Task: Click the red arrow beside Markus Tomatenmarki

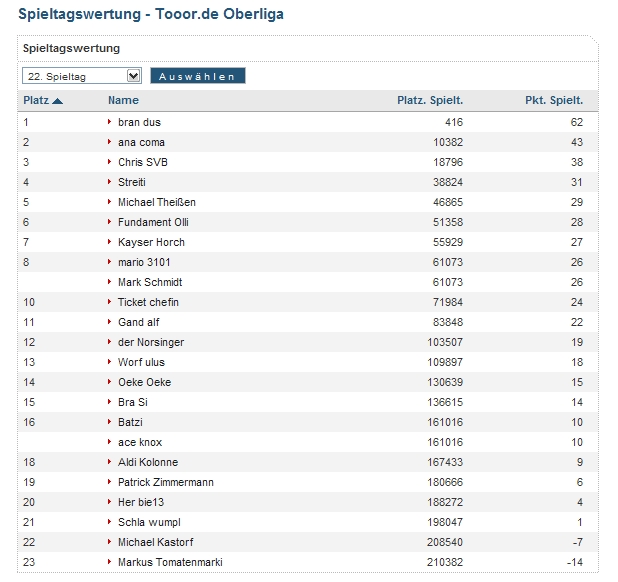Action: (x=110, y=562)
